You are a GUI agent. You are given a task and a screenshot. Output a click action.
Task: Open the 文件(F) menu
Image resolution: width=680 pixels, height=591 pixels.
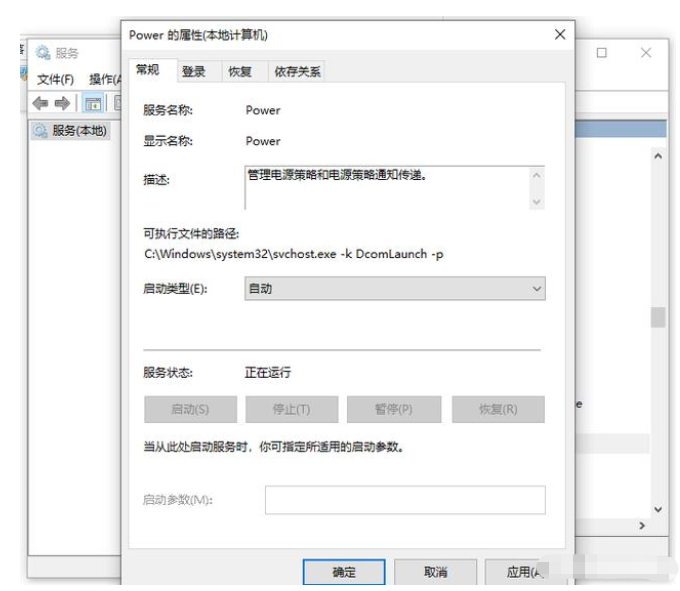(x=56, y=79)
